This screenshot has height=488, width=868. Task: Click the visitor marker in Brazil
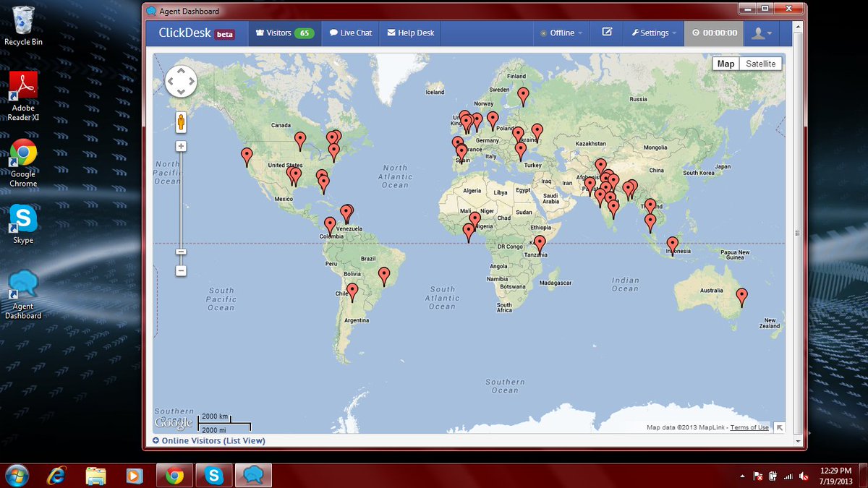[x=384, y=276]
